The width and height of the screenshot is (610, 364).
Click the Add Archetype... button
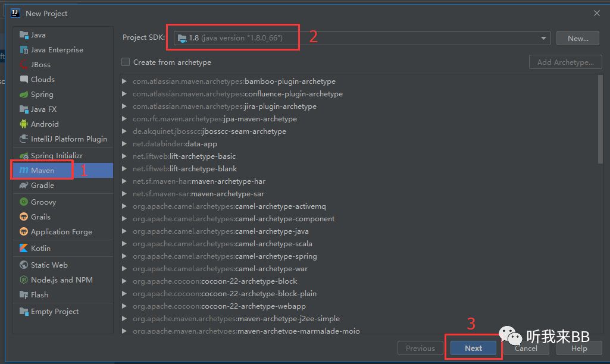pyautogui.click(x=565, y=62)
